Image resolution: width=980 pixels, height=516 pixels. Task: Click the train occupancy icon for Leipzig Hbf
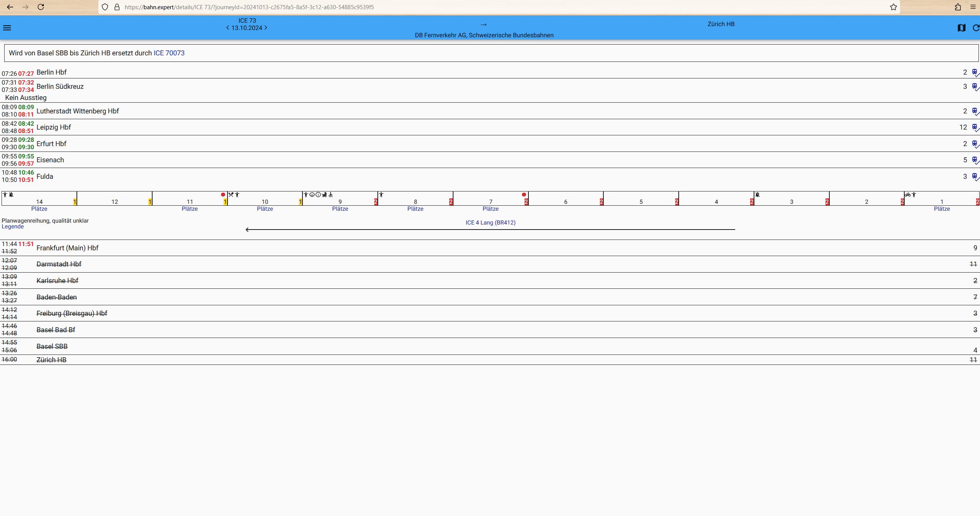pos(975,127)
